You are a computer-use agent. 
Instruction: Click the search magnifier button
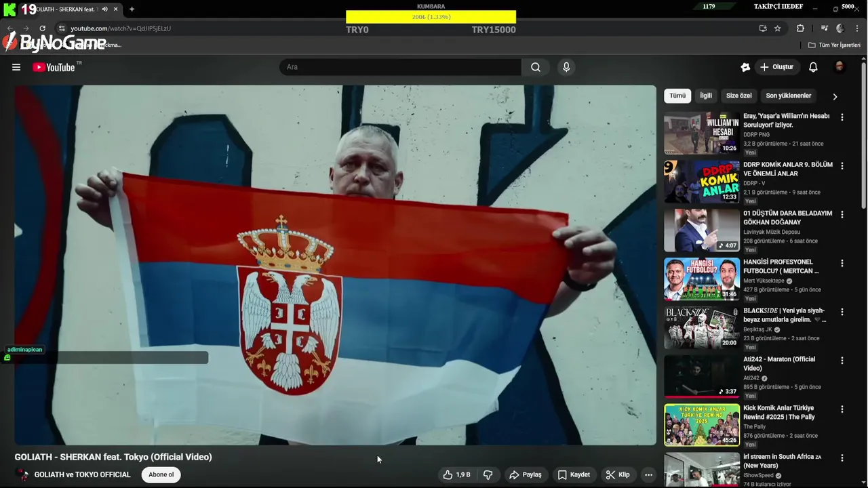point(536,67)
